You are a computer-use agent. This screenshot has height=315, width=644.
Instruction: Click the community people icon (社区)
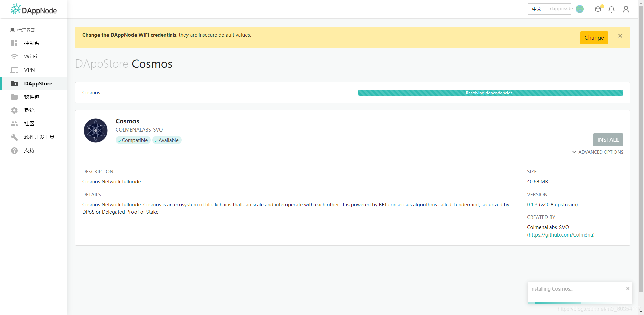(x=14, y=124)
